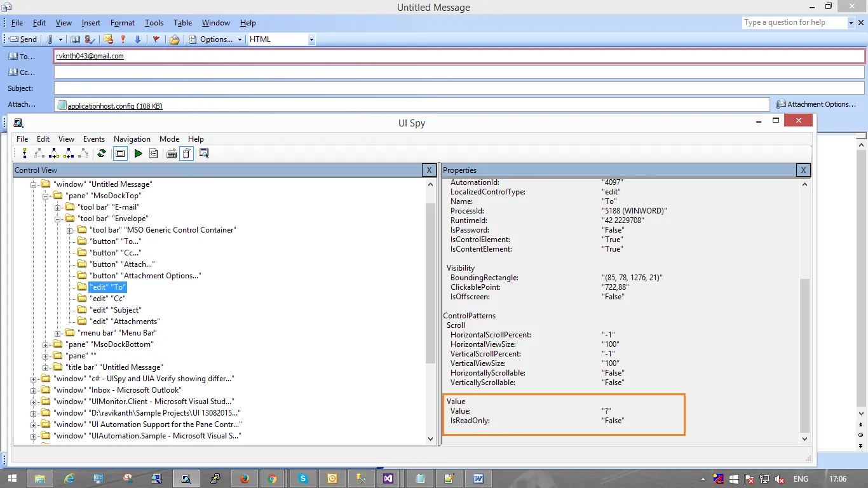This screenshot has height=488, width=868.
Task: Open the Navigation menu in UI Spy
Action: 132,139
